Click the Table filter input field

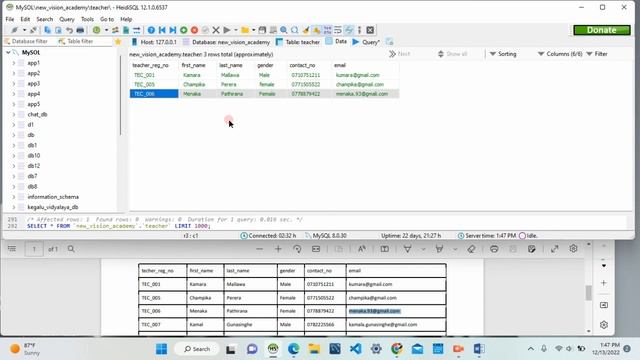click(x=84, y=41)
